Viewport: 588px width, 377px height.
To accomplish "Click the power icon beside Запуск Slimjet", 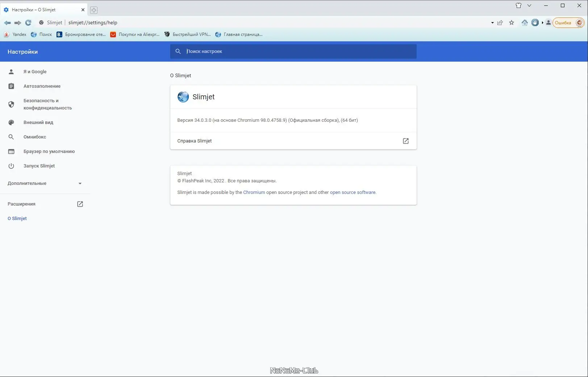I will pyautogui.click(x=11, y=166).
